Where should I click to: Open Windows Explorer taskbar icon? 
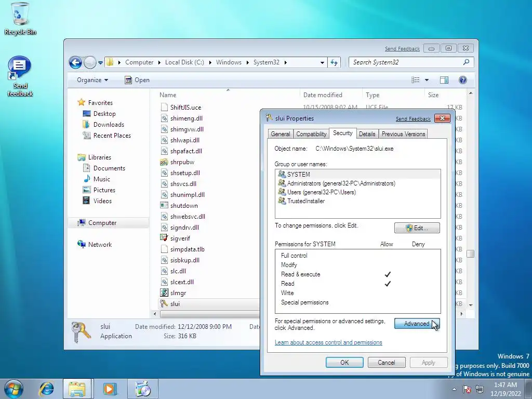point(77,389)
